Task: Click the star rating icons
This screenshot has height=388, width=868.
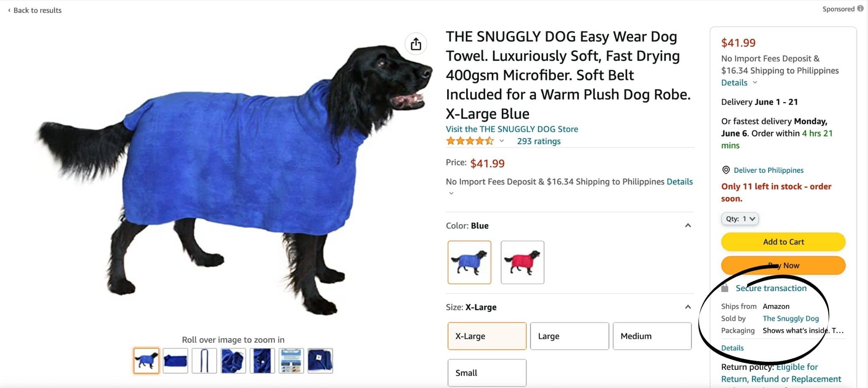Action: (x=470, y=141)
